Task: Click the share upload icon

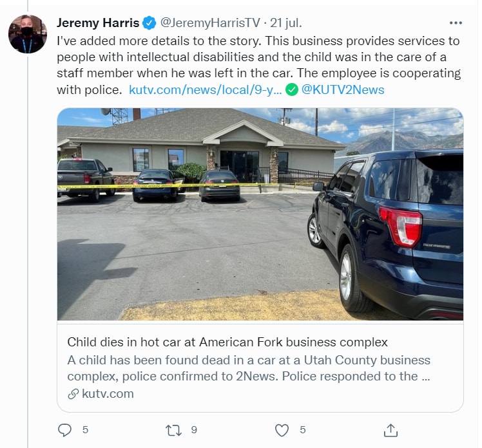Action: [x=390, y=429]
